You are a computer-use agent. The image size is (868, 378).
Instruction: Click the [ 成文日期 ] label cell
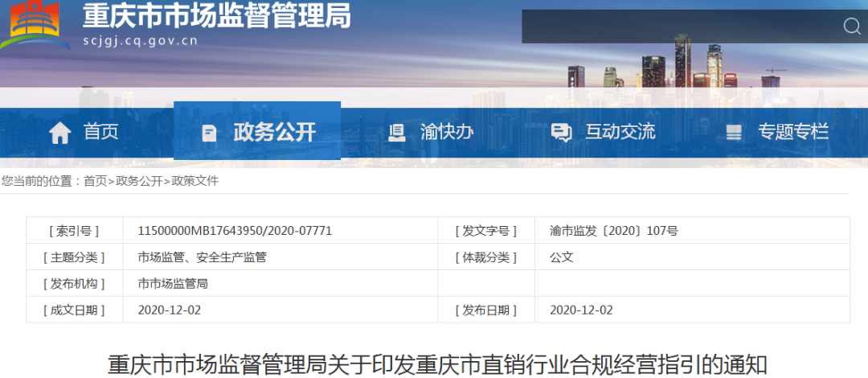click(x=74, y=310)
